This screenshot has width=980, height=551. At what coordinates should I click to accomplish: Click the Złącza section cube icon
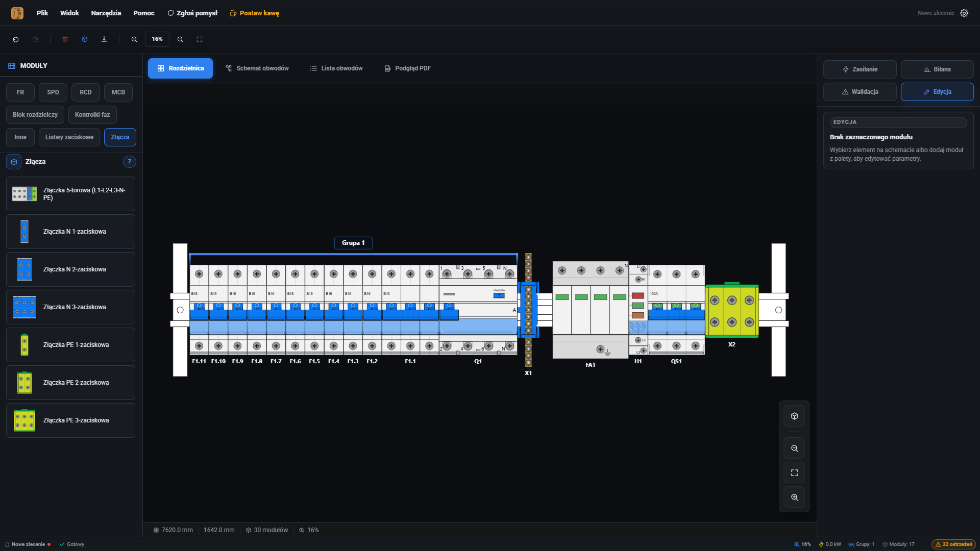pos(14,162)
